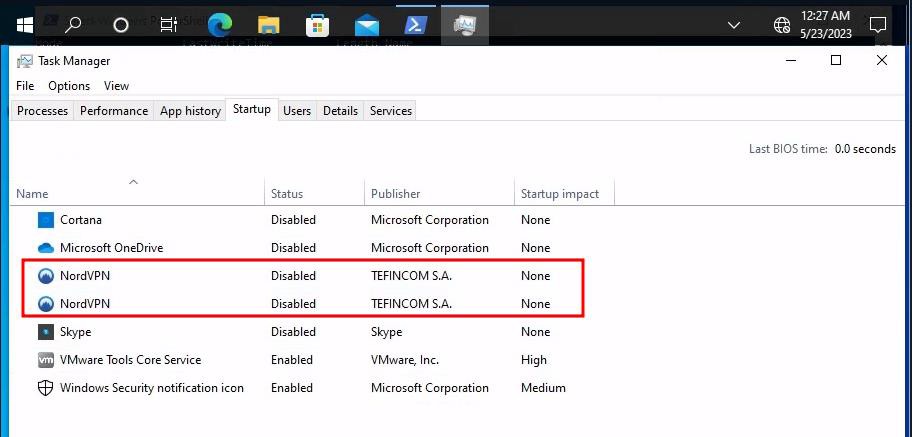This screenshot has height=437, width=912.
Task: Click High startup impact value
Action: pyautogui.click(x=533, y=360)
